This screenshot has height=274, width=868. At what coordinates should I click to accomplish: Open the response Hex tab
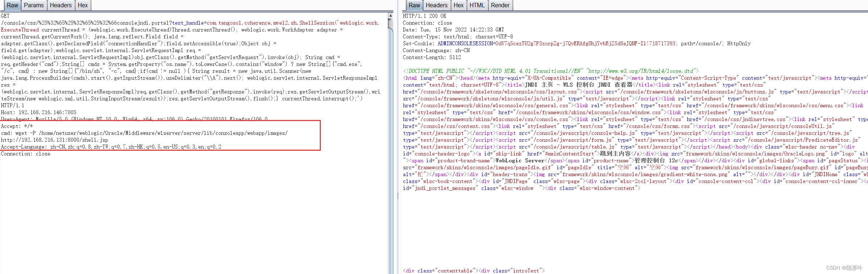click(458, 5)
